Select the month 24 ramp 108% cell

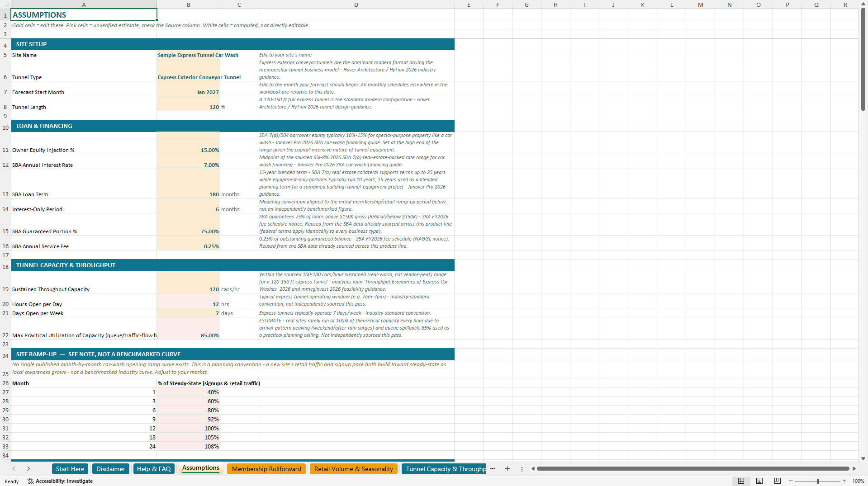189,446
